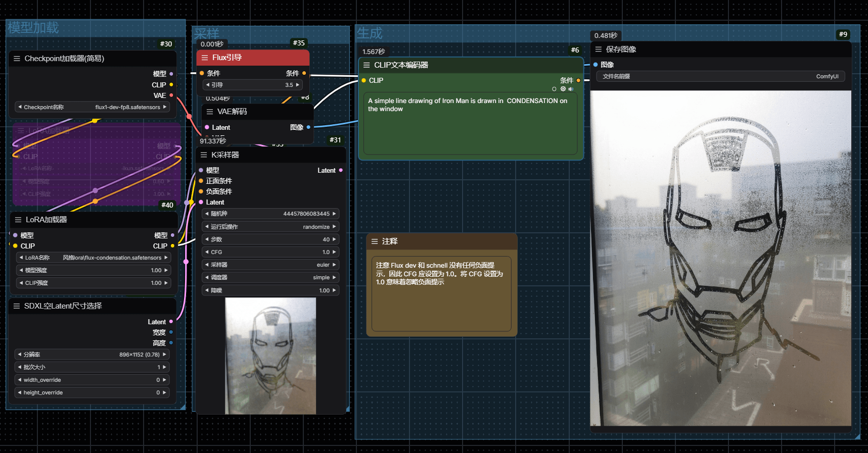This screenshot has width=868, height=453.
Task: Increase 引导 value with right arrow
Action: 298,85
